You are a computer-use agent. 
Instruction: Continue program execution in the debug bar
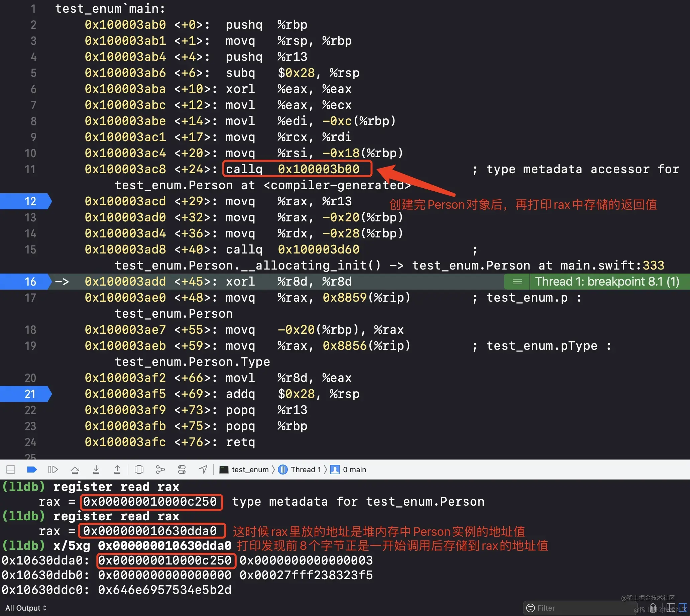53,470
